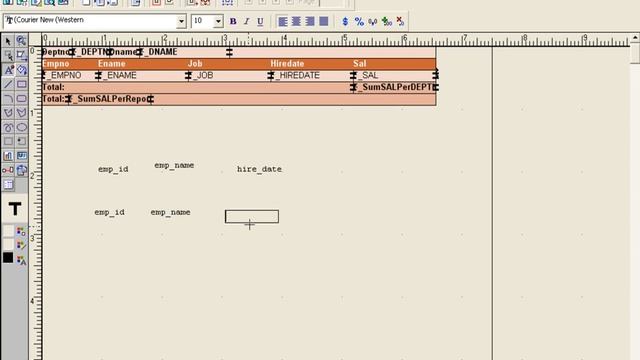Viewport: 640px width, 360px height.
Task: Center align text
Action: [x=296, y=21]
